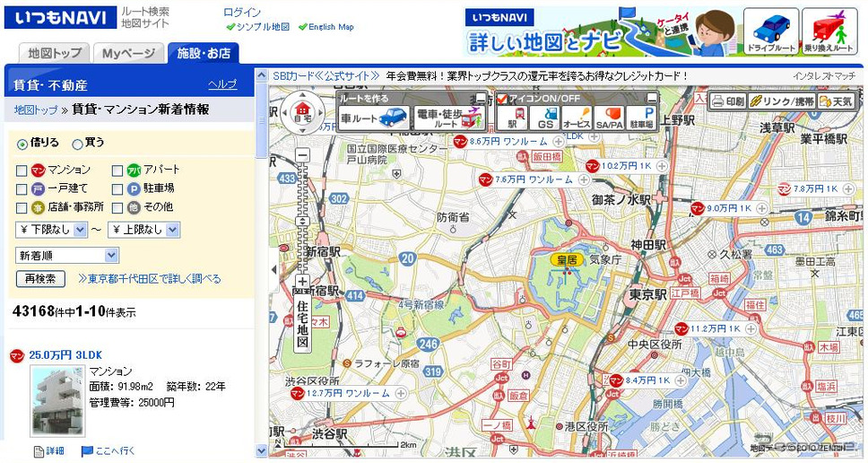Click the 8.4万円 1K map marker
The width and height of the screenshot is (868, 463).
point(647,380)
